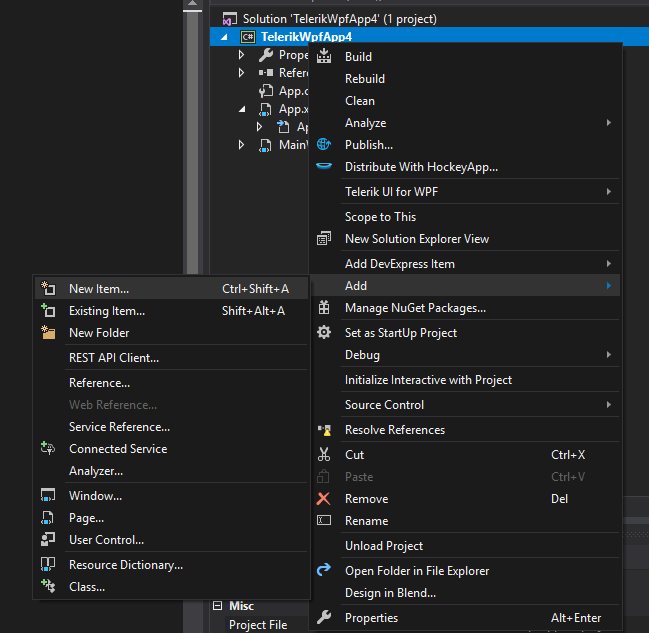Screen dimensions: 649x633
Task: Select Design in Blend...
Action: [x=466, y=592]
